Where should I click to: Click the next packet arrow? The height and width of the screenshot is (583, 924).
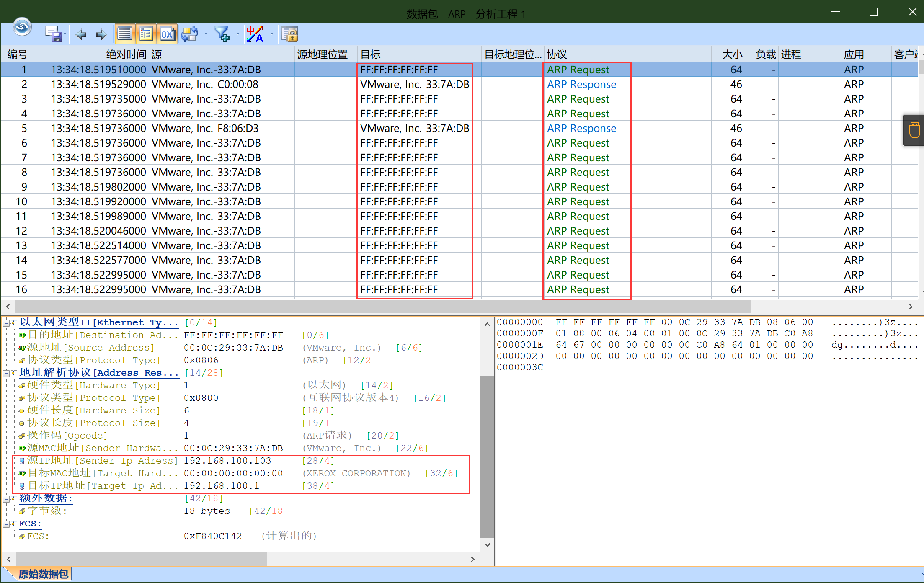[x=101, y=34]
